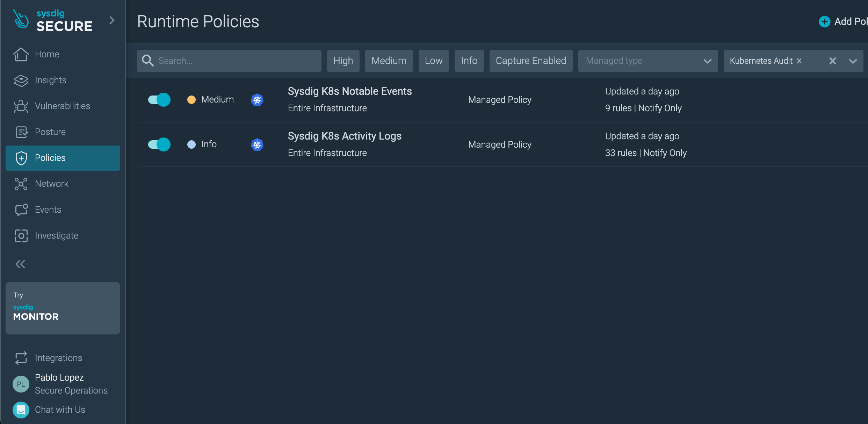Disable the Sysdig K8s Notable Events toggle
The image size is (868, 424).
tap(159, 100)
